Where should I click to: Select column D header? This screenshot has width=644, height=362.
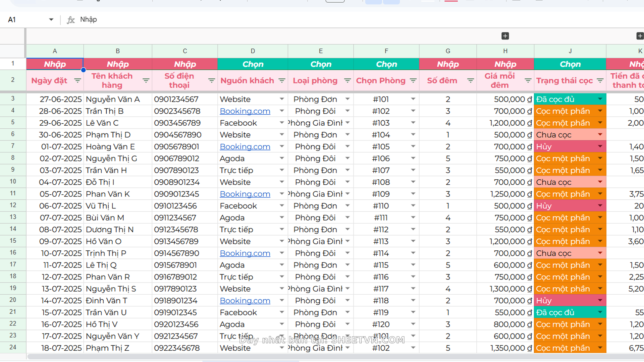253,51
